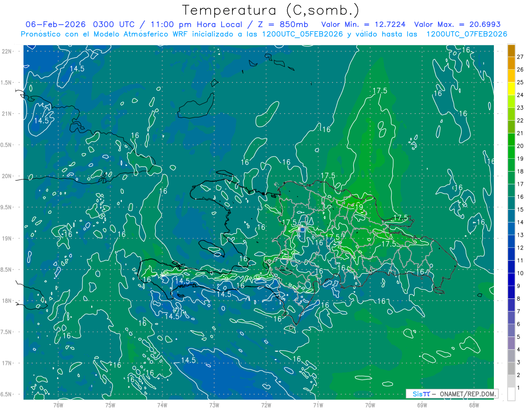
Task: Click the "22N" latitude axis label
Action: 7,51
